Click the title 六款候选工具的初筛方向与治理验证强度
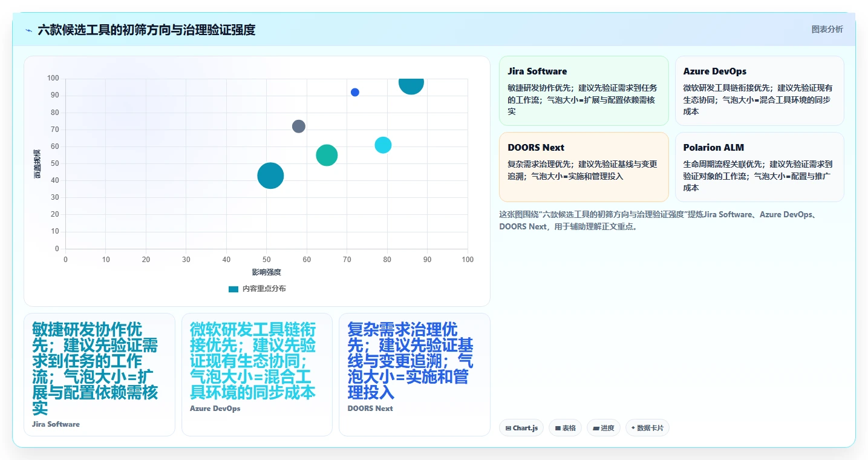 tap(146, 30)
